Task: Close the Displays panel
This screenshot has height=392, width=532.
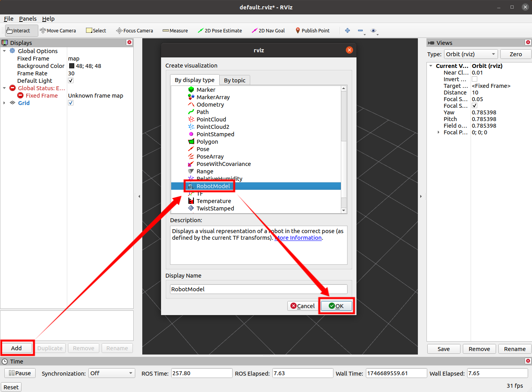Action: pos(129,42)
